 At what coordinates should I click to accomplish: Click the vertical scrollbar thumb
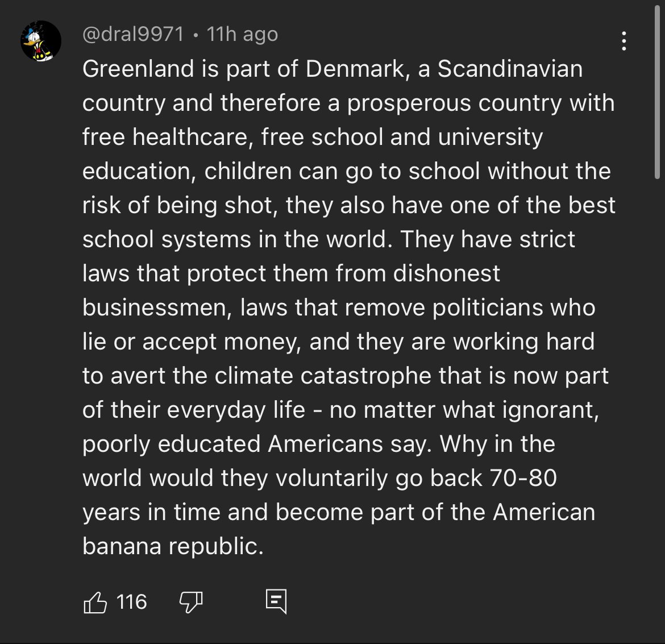657,91
